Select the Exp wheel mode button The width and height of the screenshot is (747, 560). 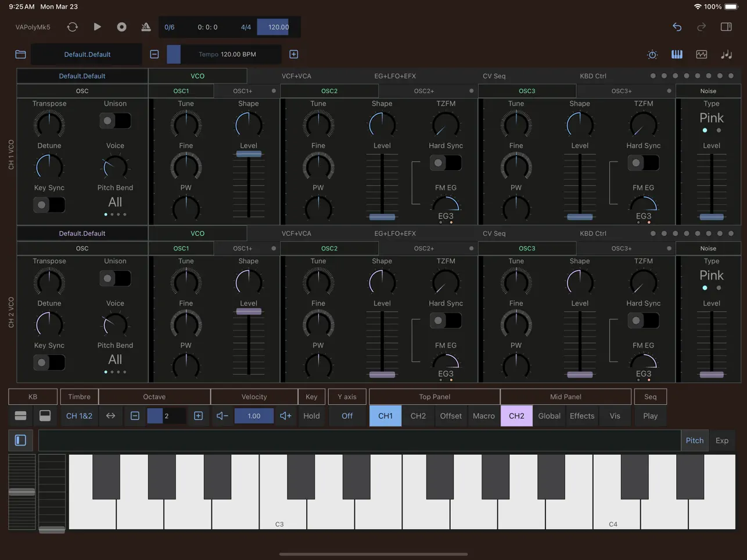point(722,440)
